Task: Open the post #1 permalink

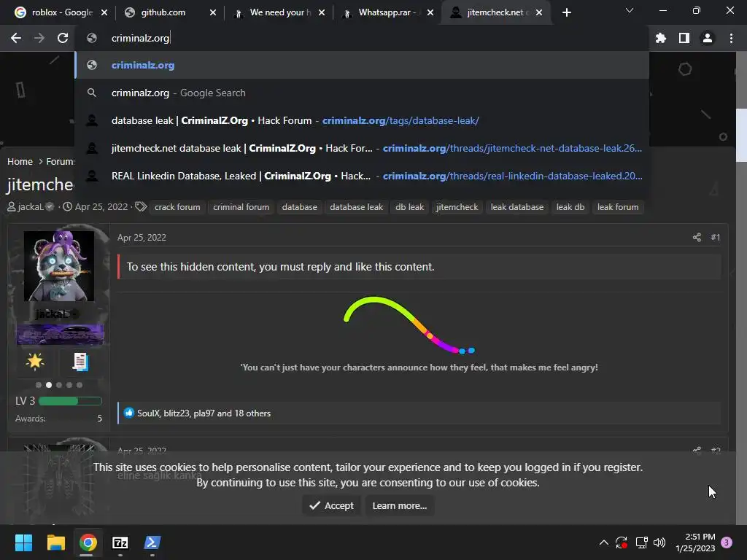Action: click(x=715, y=237)
